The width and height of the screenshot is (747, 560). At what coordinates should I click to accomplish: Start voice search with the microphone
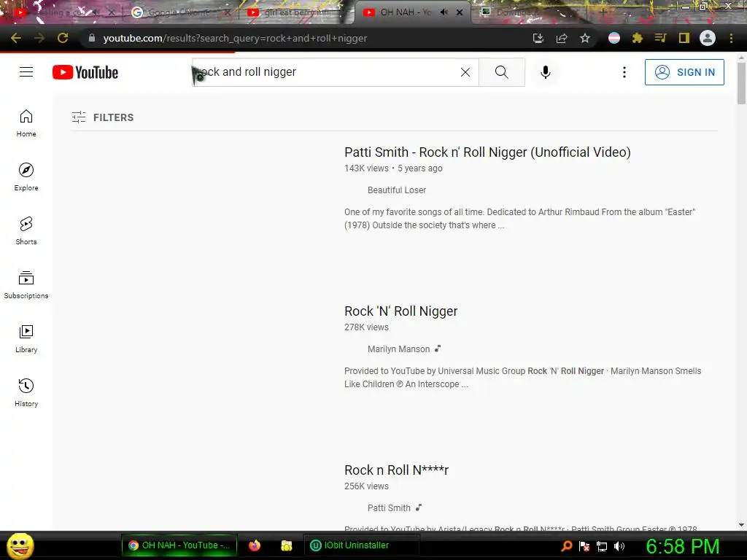pyautogui.click(x=546, y=72)
